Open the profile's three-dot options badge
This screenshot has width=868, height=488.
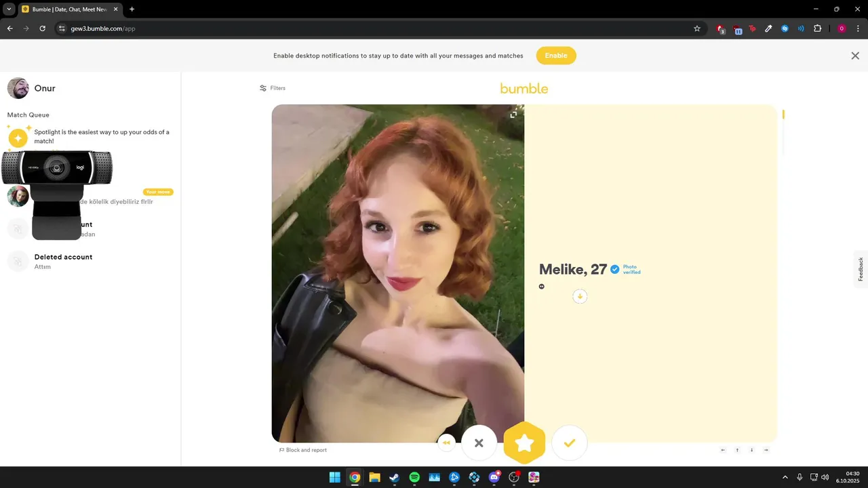[541, 287]
